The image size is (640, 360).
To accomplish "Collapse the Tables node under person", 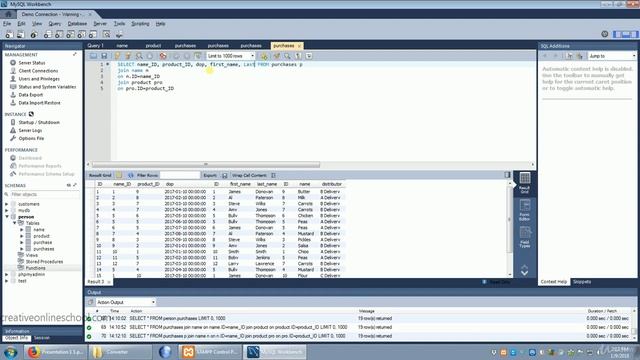I will tap(14, 223).
